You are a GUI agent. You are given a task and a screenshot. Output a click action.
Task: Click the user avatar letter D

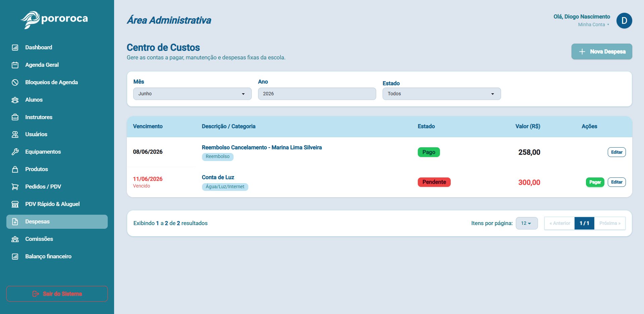point(624,21)
